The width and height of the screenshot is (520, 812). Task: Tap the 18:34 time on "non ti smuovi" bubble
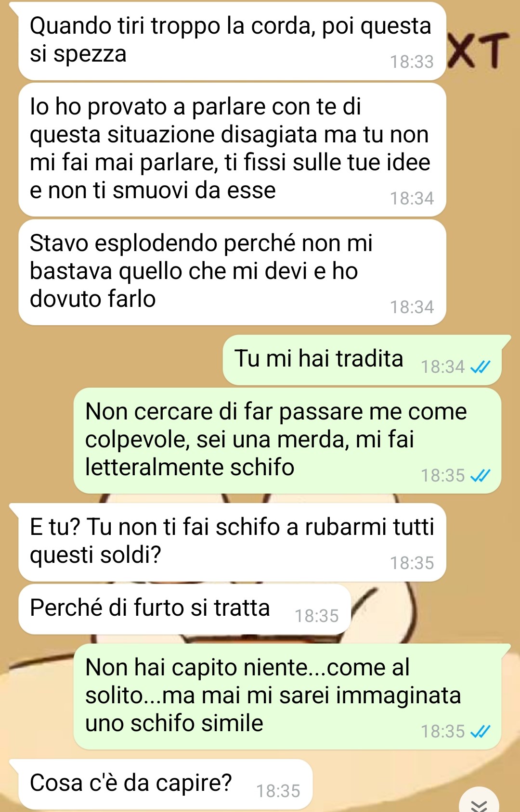click(412, 199)
